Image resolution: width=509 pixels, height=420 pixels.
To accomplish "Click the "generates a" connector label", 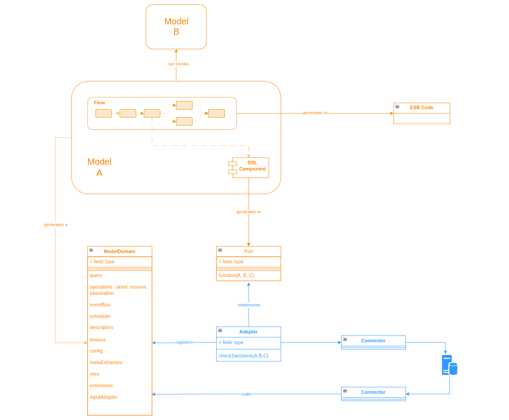I will tap(56, 225).
